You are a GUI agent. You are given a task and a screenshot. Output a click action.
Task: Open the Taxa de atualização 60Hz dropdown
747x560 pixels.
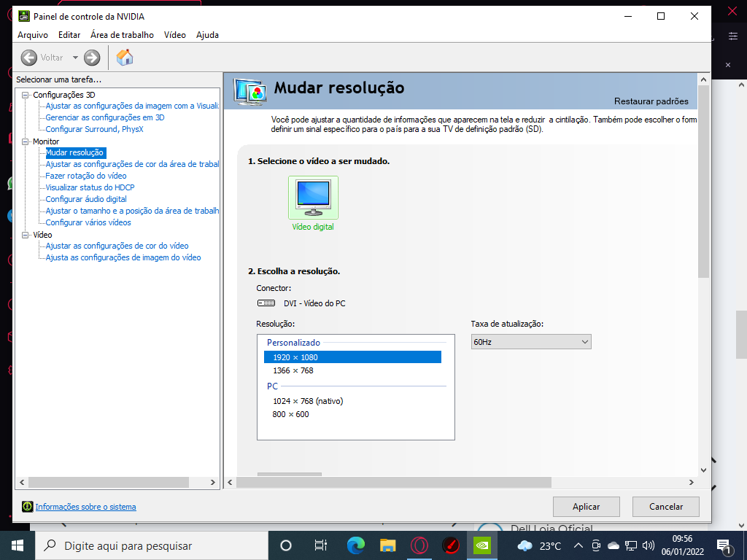(x=531, y=342)
